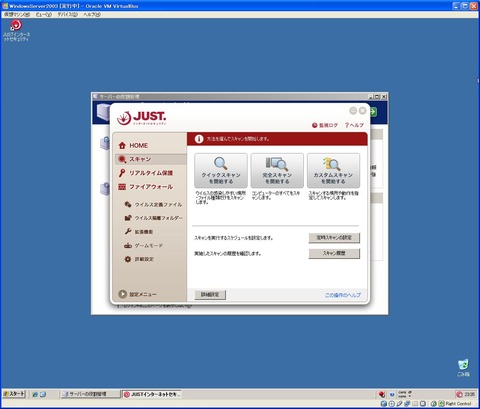The width and height of the screenshot is (480, 409).
Task: Click the info icon in the red banner
Action: 199,139
